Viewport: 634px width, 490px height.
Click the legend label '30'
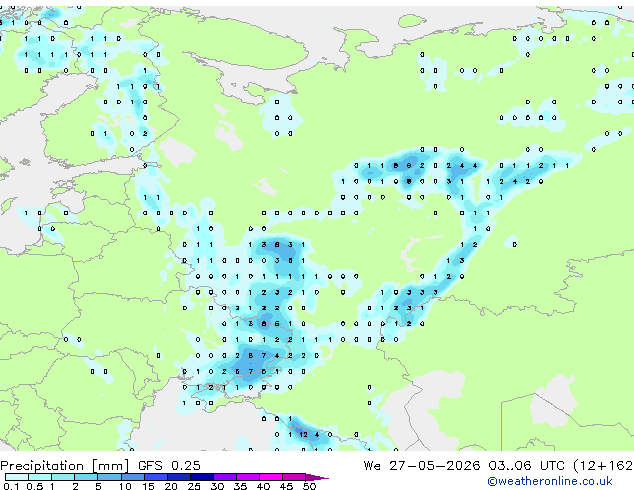[x=217, y=486]
